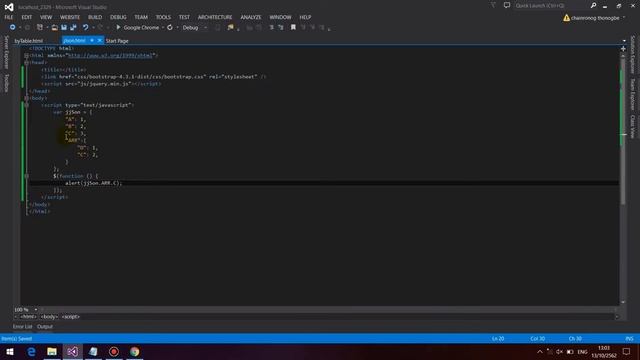Click the w3.org xmlns URL link

[x=110, y=56]
